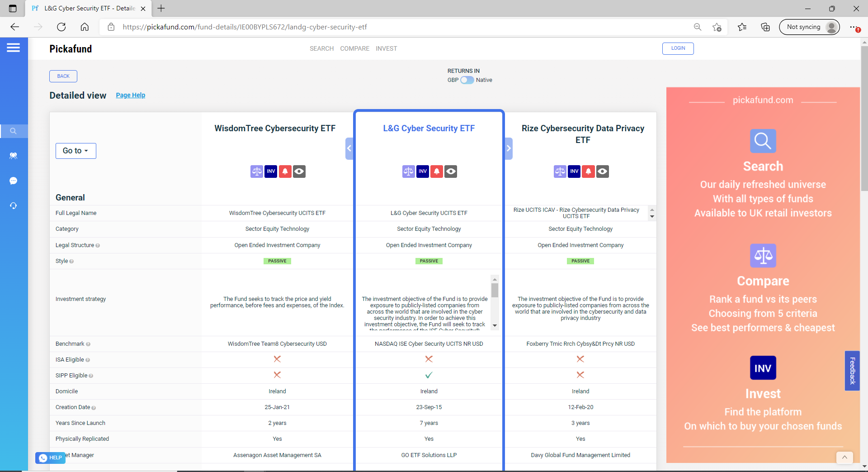Click the help icon next to ISA Eligible
This screenshot has height=472, width=868.
point(88,360)
